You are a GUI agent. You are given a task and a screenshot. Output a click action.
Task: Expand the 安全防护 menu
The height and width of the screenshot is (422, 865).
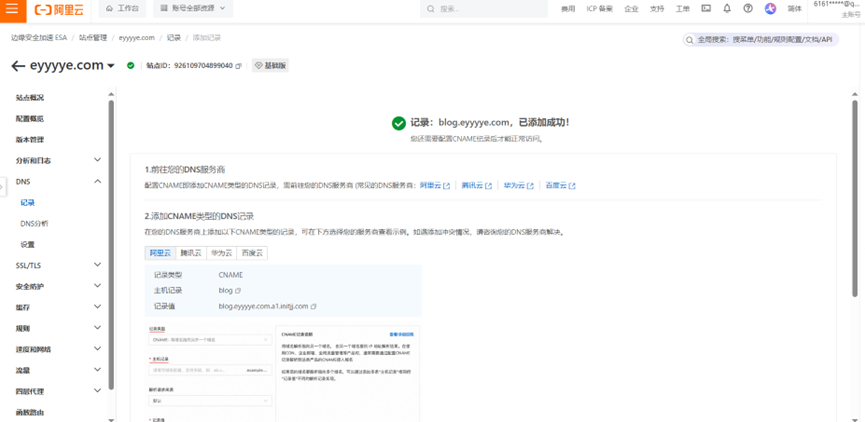coord(98,286)
